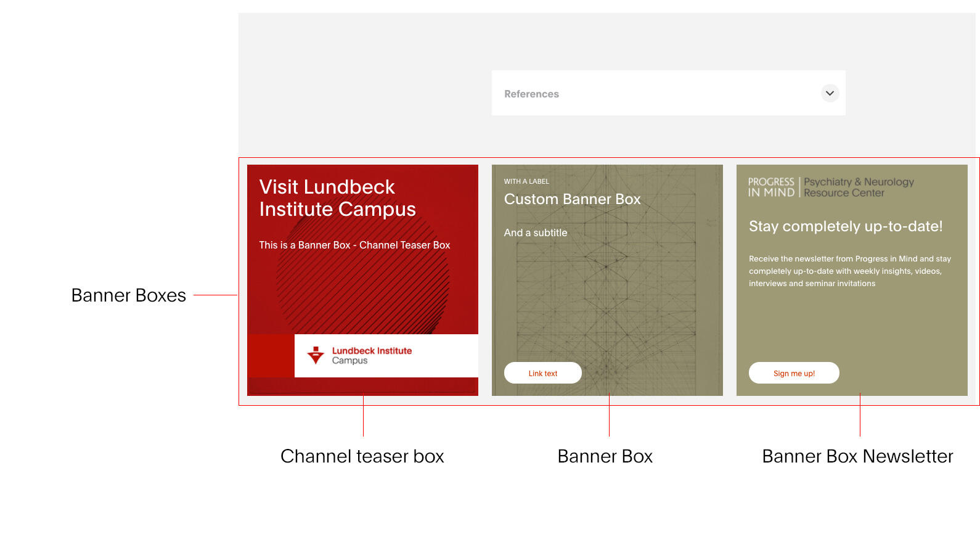This screenshot has height=555, width=980.
Task: Click the And a subtitle text
Action: (x=535, y=232)
